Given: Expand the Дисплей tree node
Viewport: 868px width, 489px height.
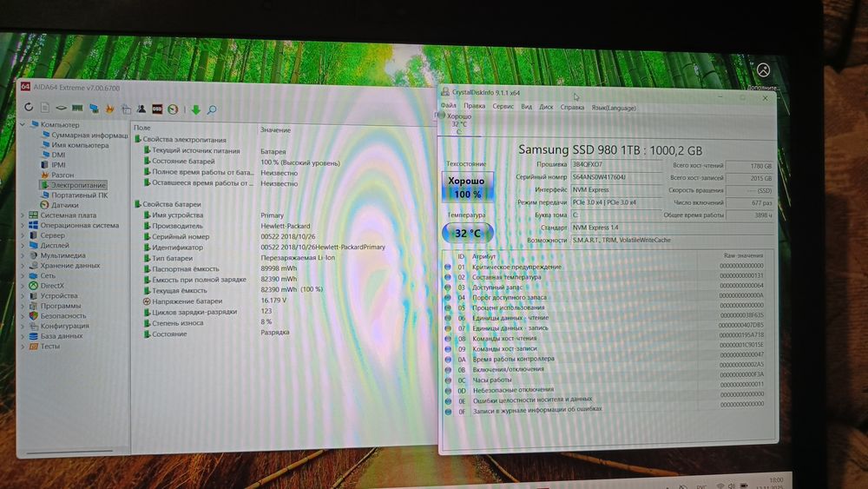Looking at the screenshot, I should click(23, 245).
